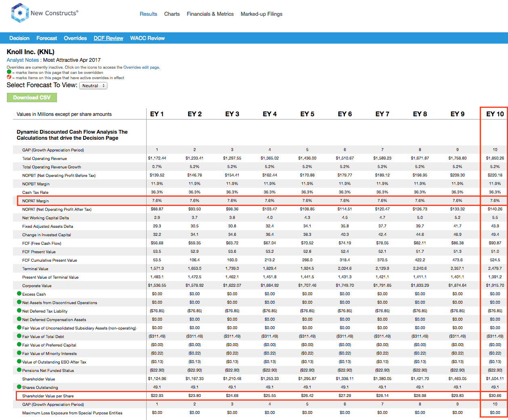Click EY 6 FCF value $74.19
Screen dimensions: 508x420
tap(345, 243)
